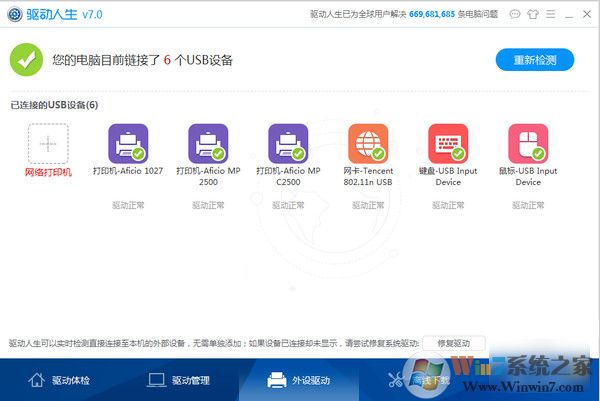Click the add network printer placeholder icon
This screenshot has height=401, width=600.
48,144
